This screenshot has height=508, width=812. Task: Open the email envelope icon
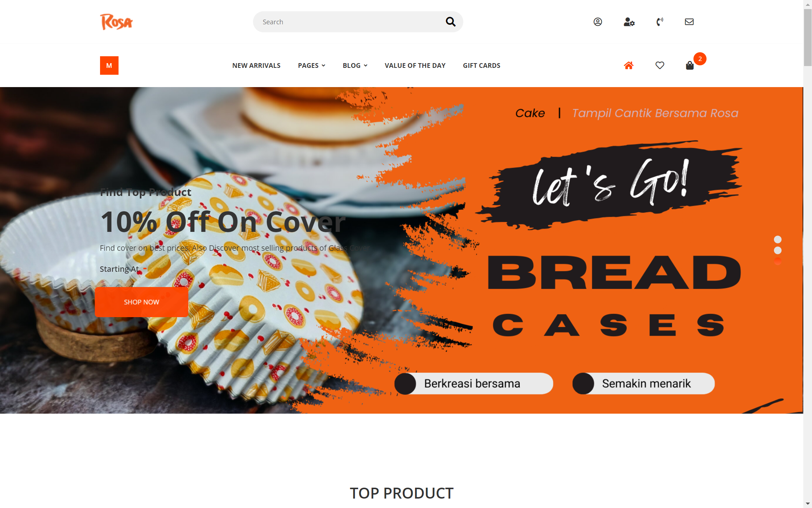[x=689, y=22]
